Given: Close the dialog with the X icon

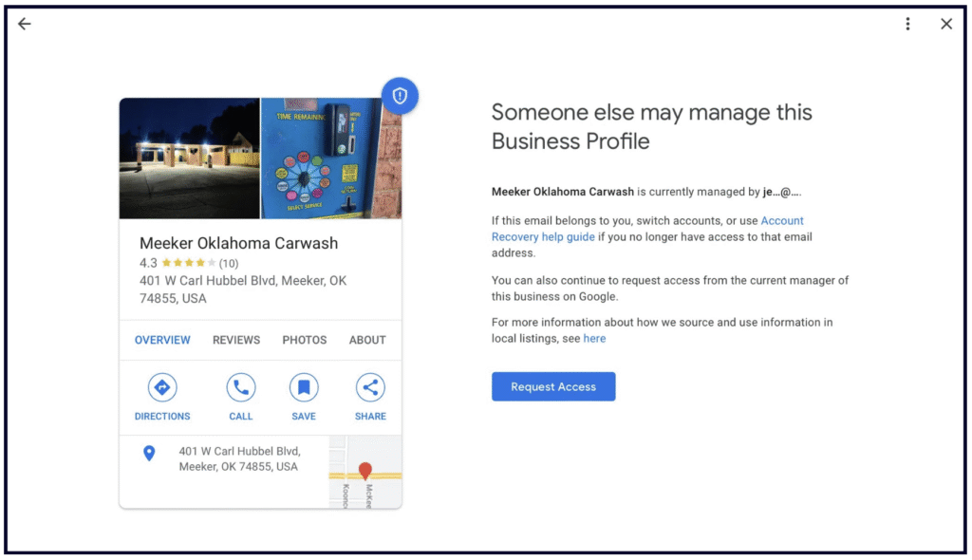Looking at the screenshot, I should (x=946, y=25).
